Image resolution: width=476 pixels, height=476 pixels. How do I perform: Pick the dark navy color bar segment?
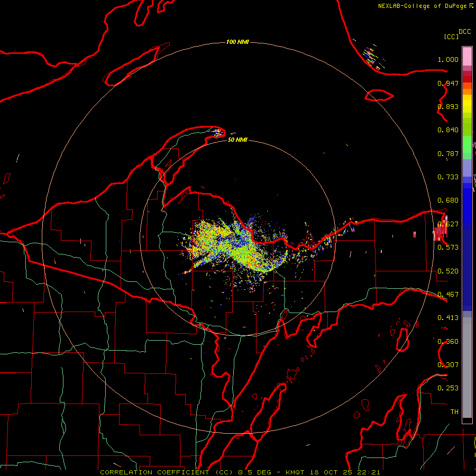coord(467,270)
